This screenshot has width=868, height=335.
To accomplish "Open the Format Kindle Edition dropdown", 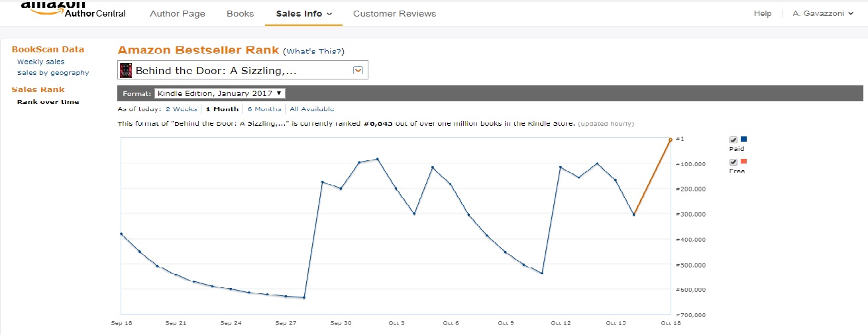I will click(219, 93).
